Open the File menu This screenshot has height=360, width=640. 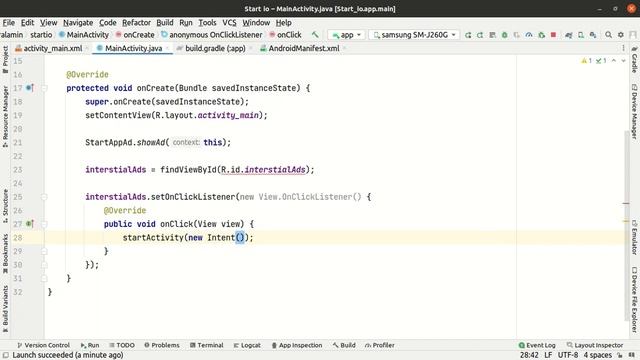[x=9, y=23]
